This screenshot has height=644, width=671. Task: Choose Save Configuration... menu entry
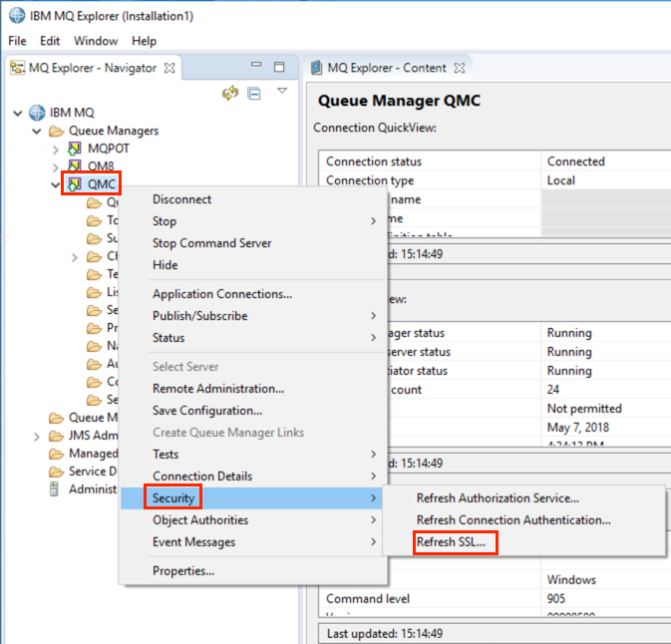click(253, 411)
